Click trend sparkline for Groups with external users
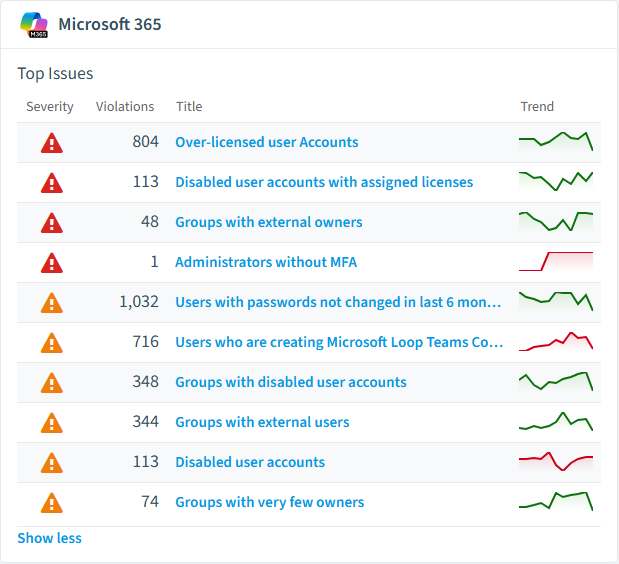Screen dimensions: 619x564 [x=556, y=422]
